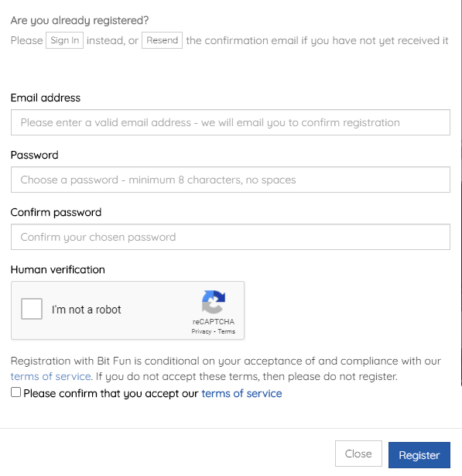Focus the Email address input field
Viewport: 462px width, 476px height.
[231, 122]
